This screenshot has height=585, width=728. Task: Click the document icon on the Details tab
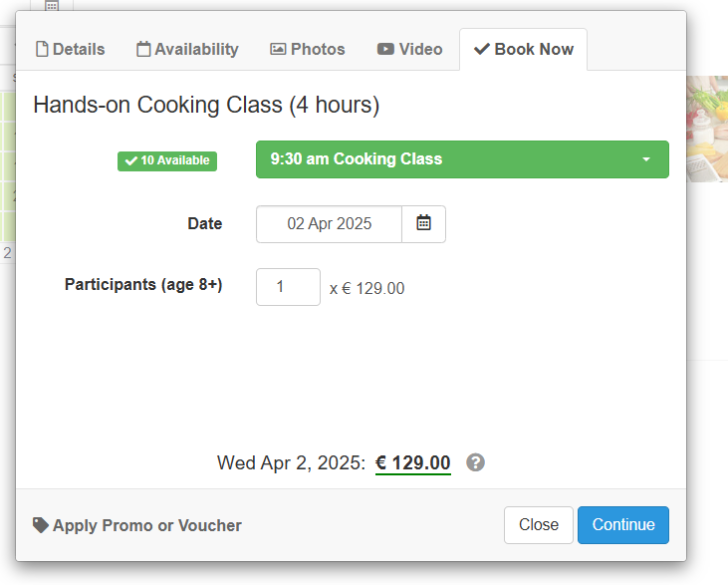tap(42, 49)
